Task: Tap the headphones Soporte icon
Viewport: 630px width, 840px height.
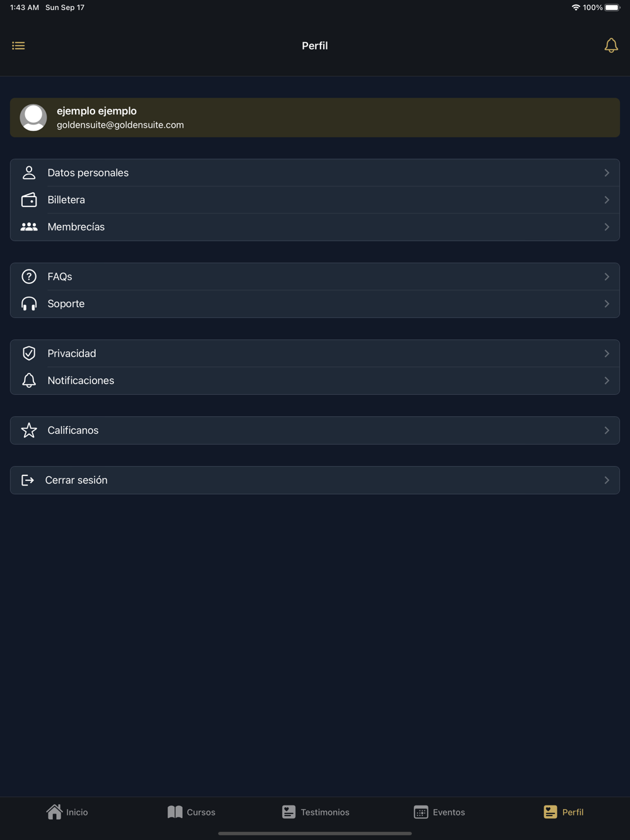Action: pyautogui.click(x=29, y=304)
